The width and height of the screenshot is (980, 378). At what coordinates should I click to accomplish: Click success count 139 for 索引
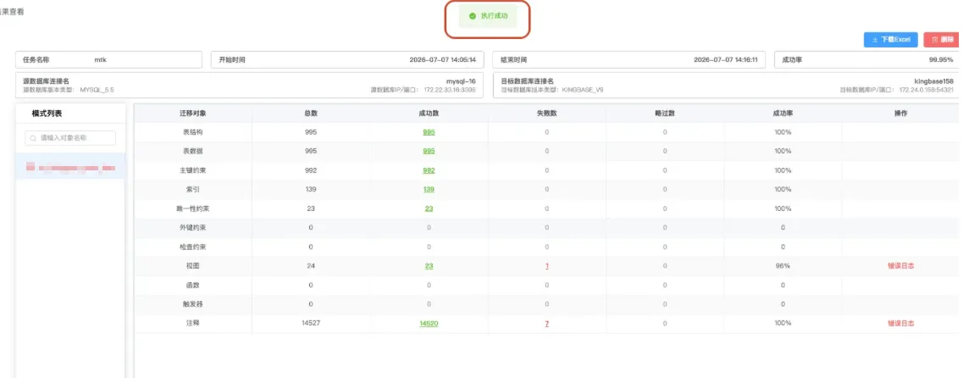(x=429, y=190)
